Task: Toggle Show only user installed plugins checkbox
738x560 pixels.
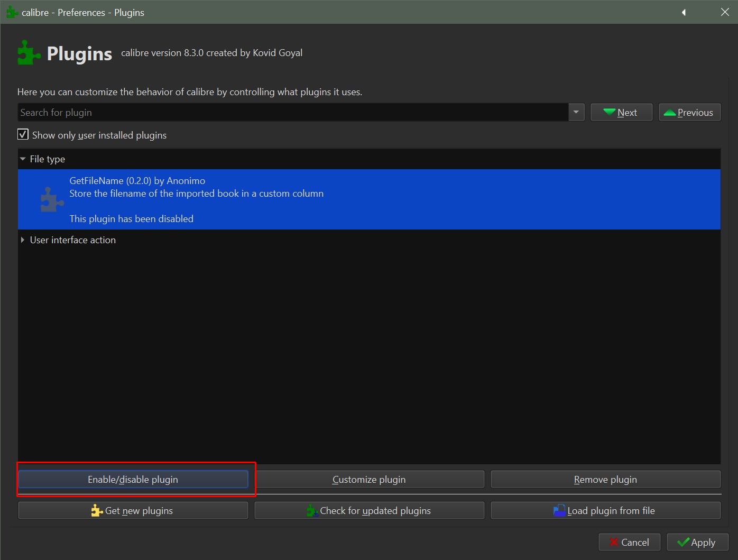Action: click(x=23, y=134)
